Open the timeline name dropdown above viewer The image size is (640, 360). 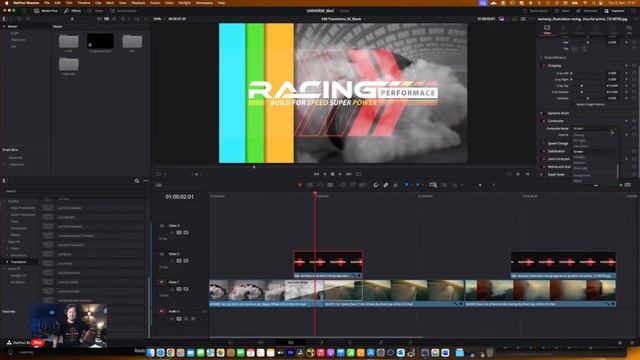tap(342, 19)
